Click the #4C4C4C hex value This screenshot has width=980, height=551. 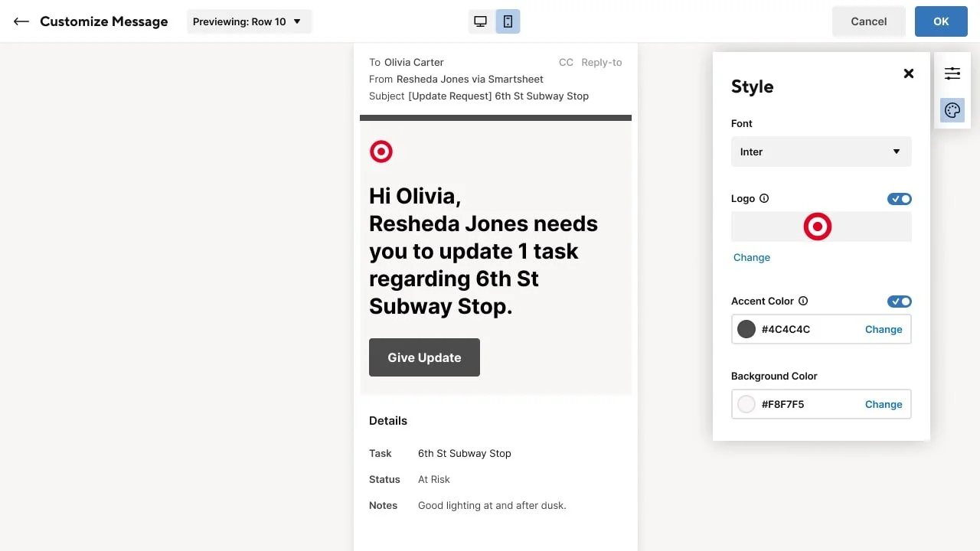click(786, 329)
